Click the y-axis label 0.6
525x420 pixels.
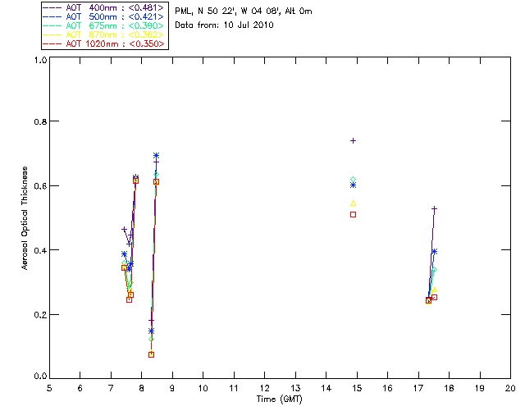pyautogui.click(x=40, y=186)
